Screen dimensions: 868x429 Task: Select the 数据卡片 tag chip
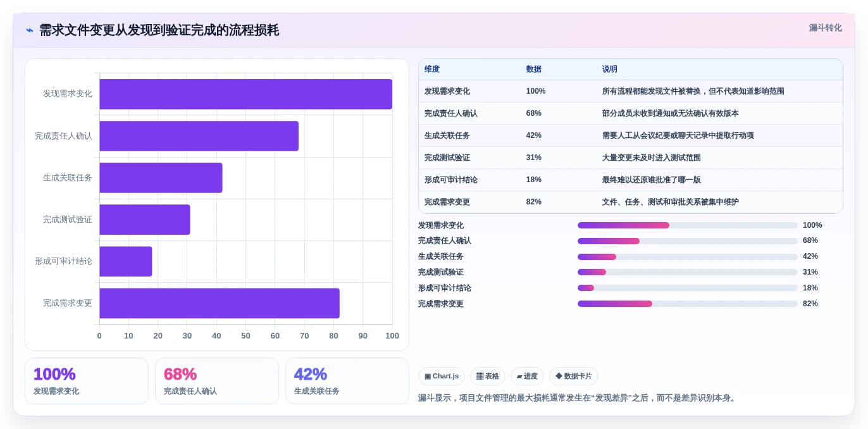(574, 376)
